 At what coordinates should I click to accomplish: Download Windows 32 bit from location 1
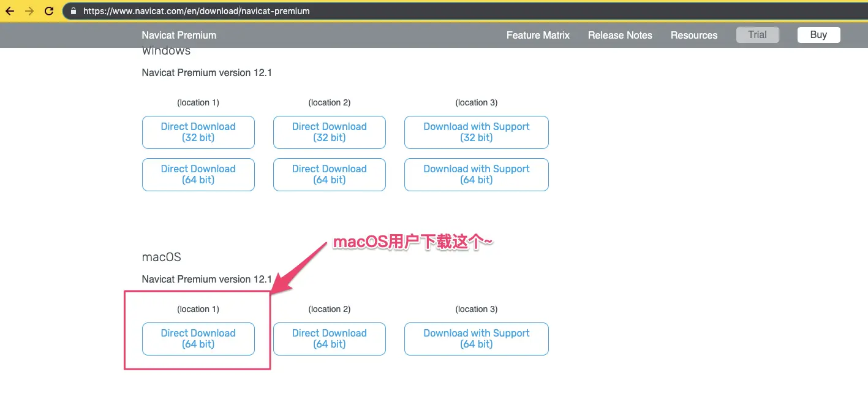[198, 132]
